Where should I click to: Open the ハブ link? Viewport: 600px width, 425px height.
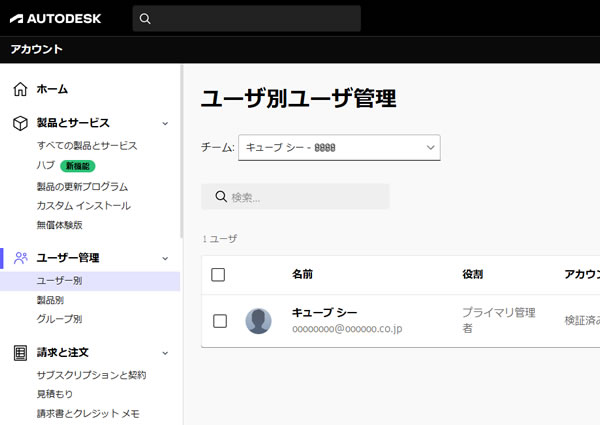point(46,165)
